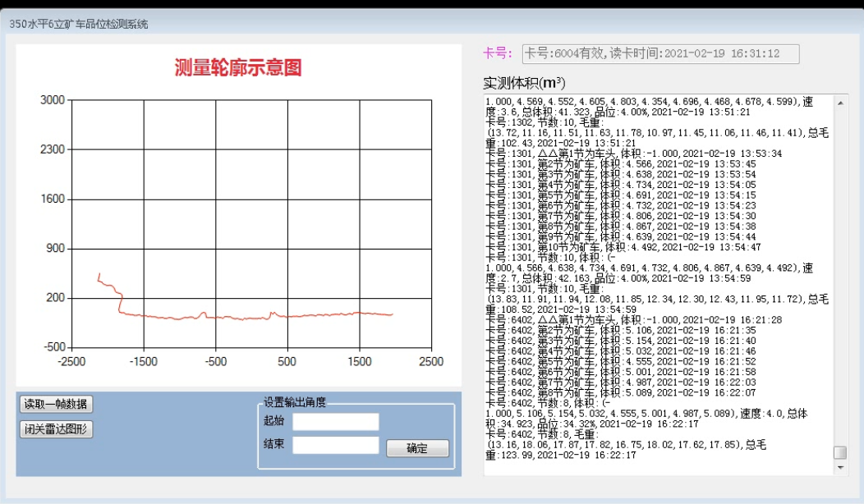Click log line with 体积:4.566
864x504 pixels.
click(620, 164)
